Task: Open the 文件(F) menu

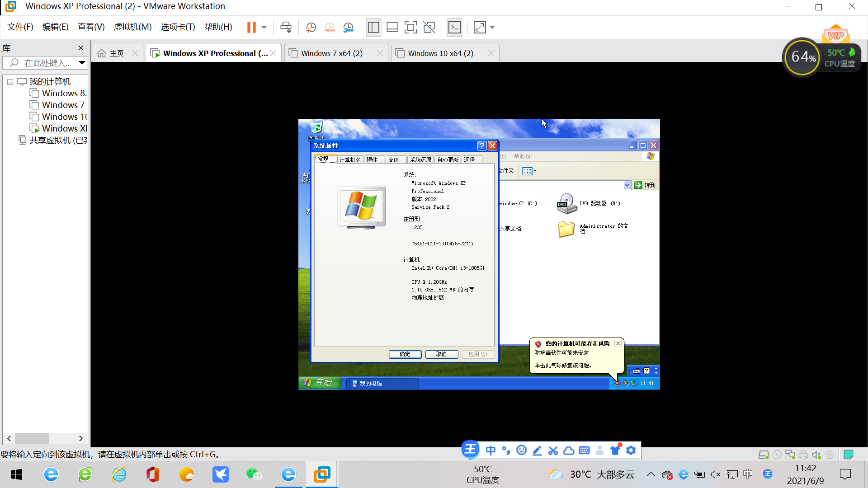Action: 20,27
